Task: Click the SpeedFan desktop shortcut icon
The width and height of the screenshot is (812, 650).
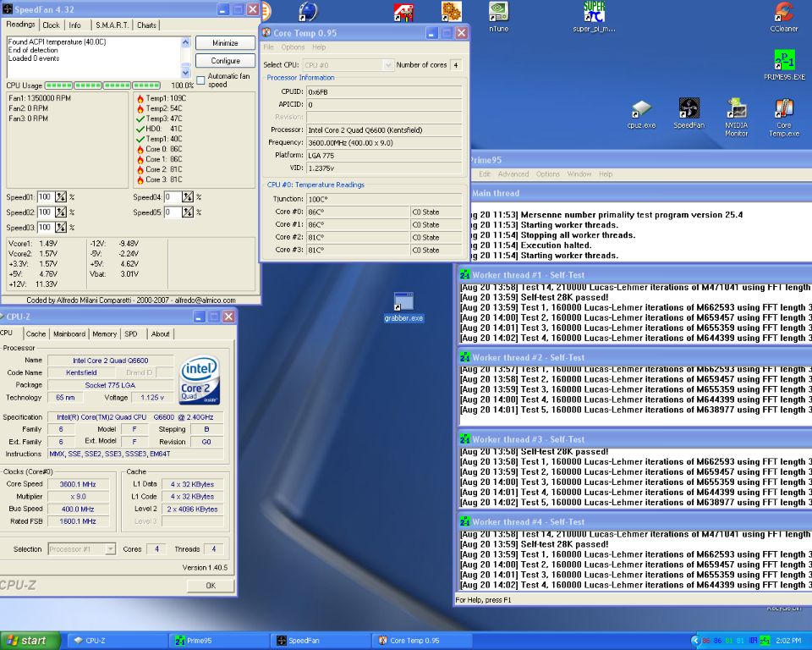Action: coord(689,110)
